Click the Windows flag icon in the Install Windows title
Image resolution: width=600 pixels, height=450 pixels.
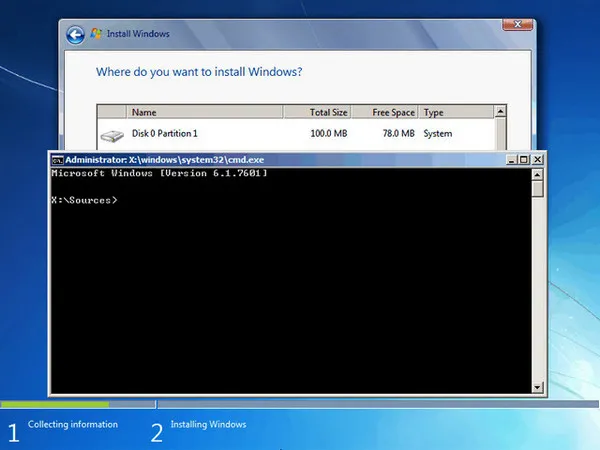96,34
